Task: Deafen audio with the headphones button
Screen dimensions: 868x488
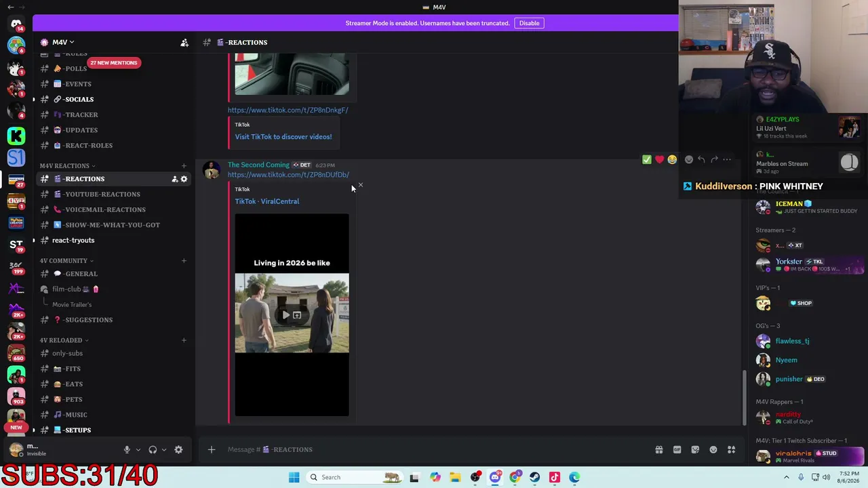Action: pyautogui.click(x=153, y=449)
